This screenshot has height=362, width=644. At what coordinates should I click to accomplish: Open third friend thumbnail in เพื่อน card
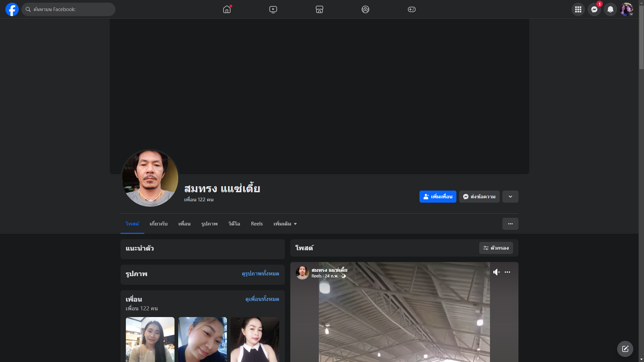[255, 340]
